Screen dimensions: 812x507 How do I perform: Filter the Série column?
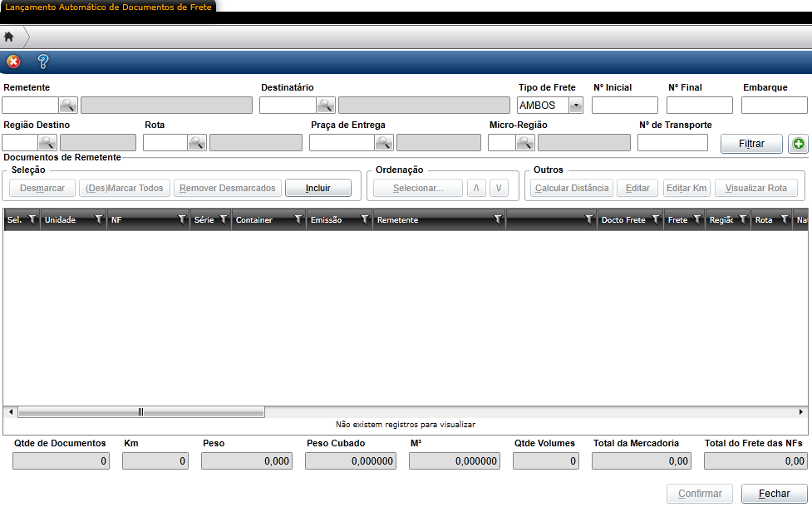224,219
